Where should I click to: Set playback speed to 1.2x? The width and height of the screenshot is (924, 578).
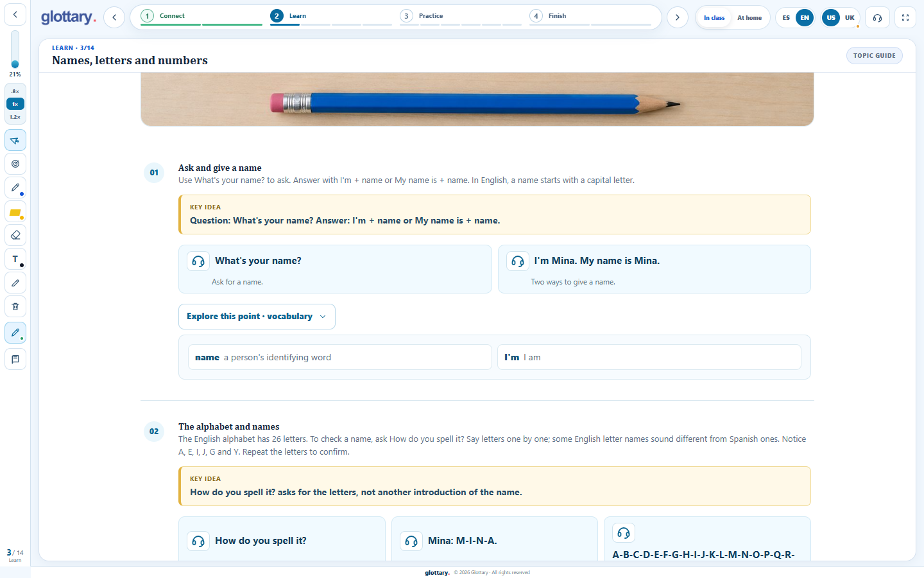click(15, 117)
